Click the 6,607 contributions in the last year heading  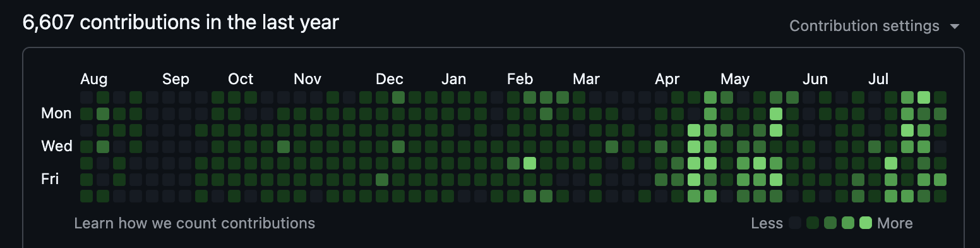point(181,23)
